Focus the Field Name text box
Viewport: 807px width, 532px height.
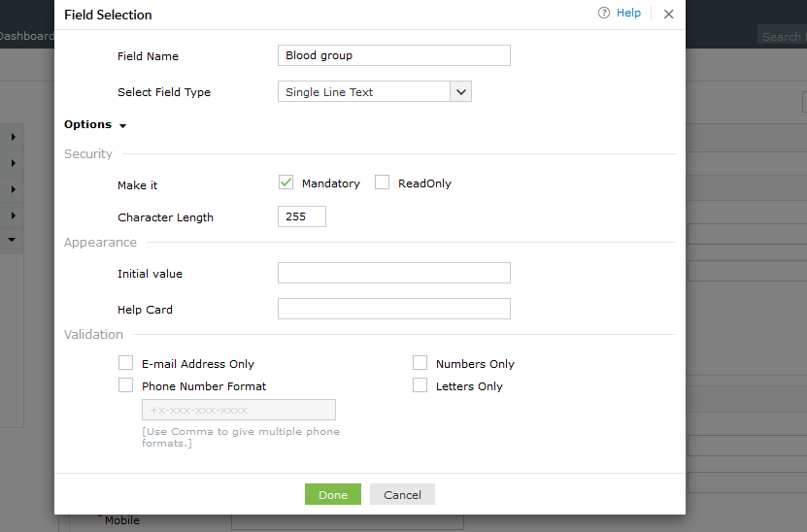click(393, 55)
